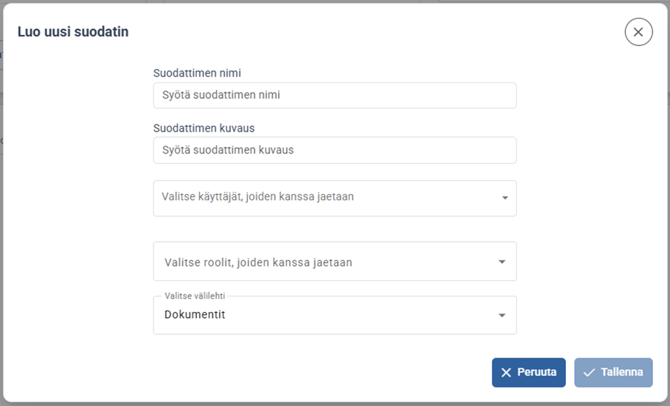Click the checkmark icon inside Tallenna button

589,373
